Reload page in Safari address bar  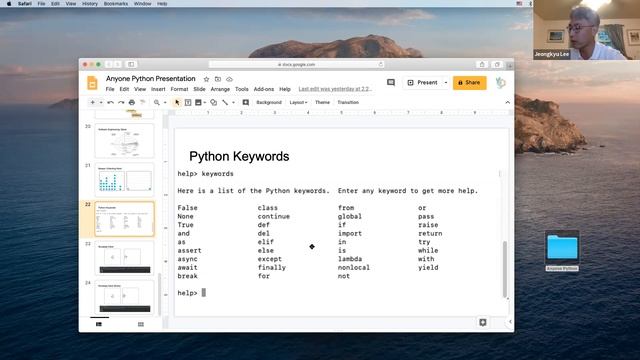[380, 64]
